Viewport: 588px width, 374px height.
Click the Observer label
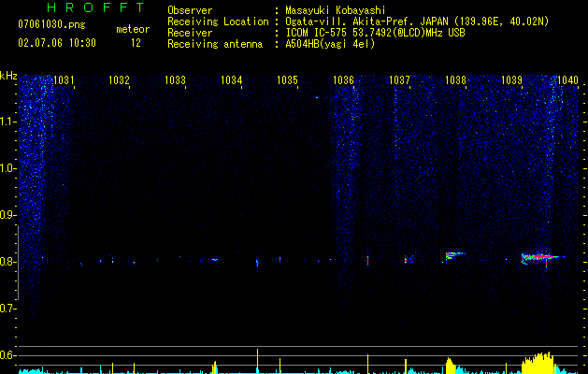tap(190, 10)
